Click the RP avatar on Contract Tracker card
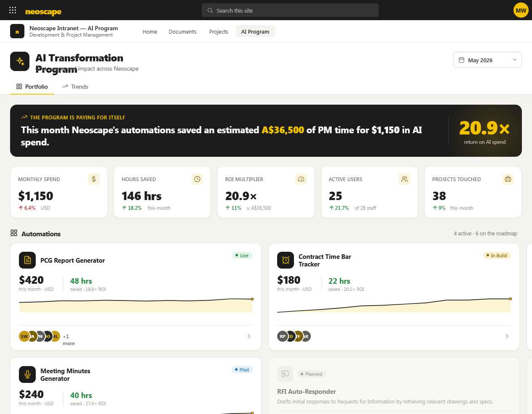Screen dimensions: 532x414 coord(283,336)
